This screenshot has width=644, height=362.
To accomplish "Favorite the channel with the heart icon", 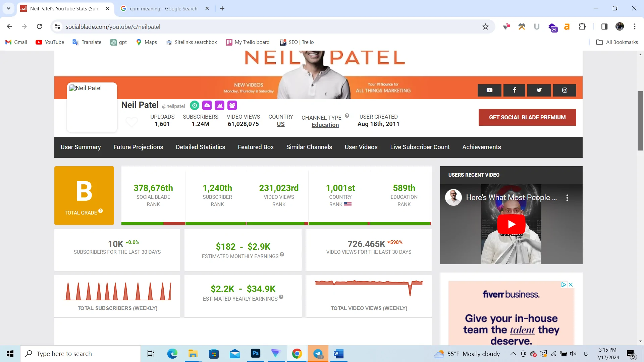I will coord(131,122).
